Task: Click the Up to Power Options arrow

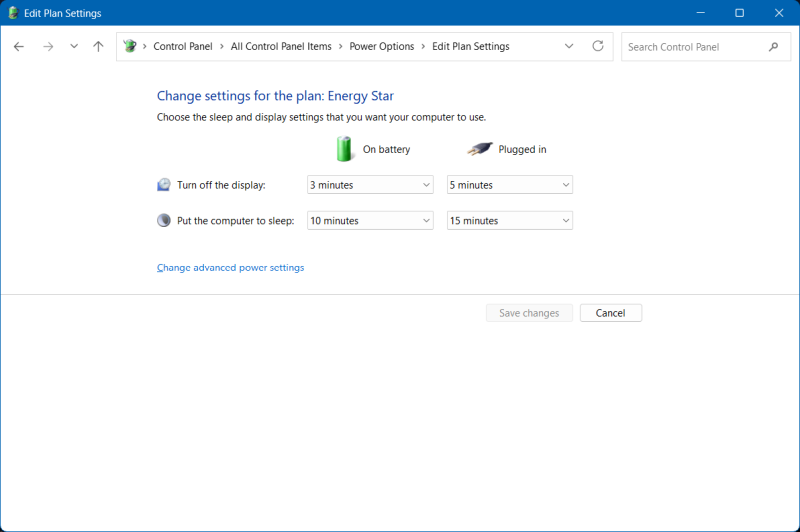Action: (98, 47)
